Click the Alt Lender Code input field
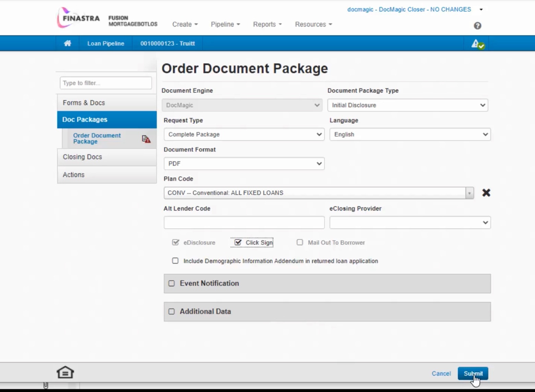Screen dimensions: 535x392 pyautogui.click(x=244, y=222)
